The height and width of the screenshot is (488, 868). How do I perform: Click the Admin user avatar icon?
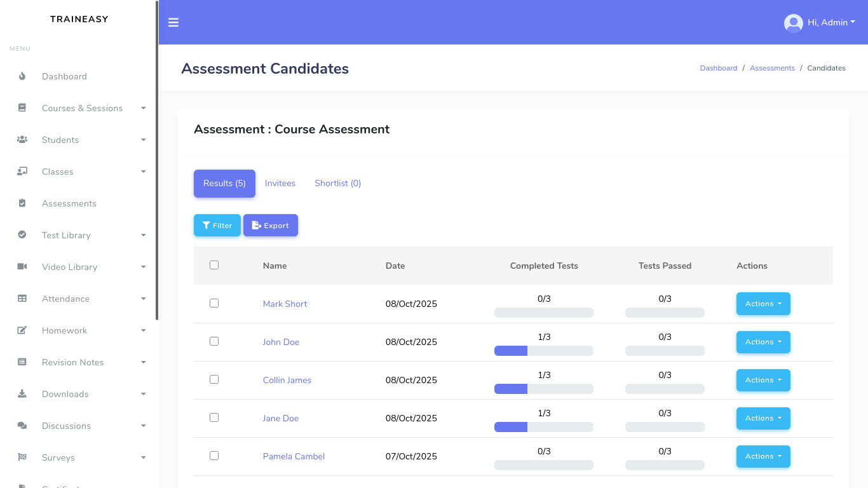pyautogui.click(x=793, y=23)
